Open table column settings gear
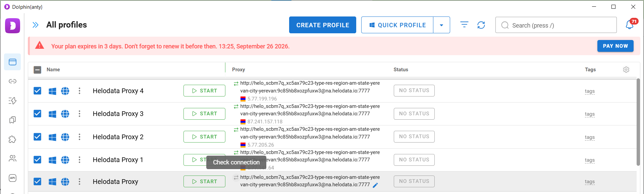The image size is (644, 194). (626, 70)
